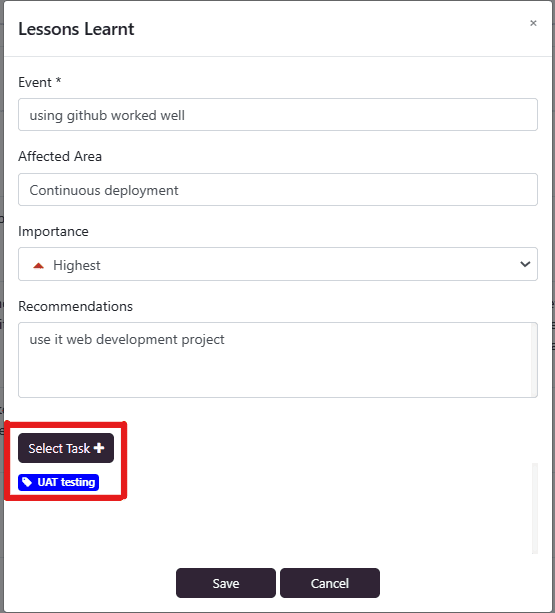Image resolution: width=555 pixels, height=613 pixels.
Task: Click the Lessons Learnt dialog title
Action: coord(76,29)
